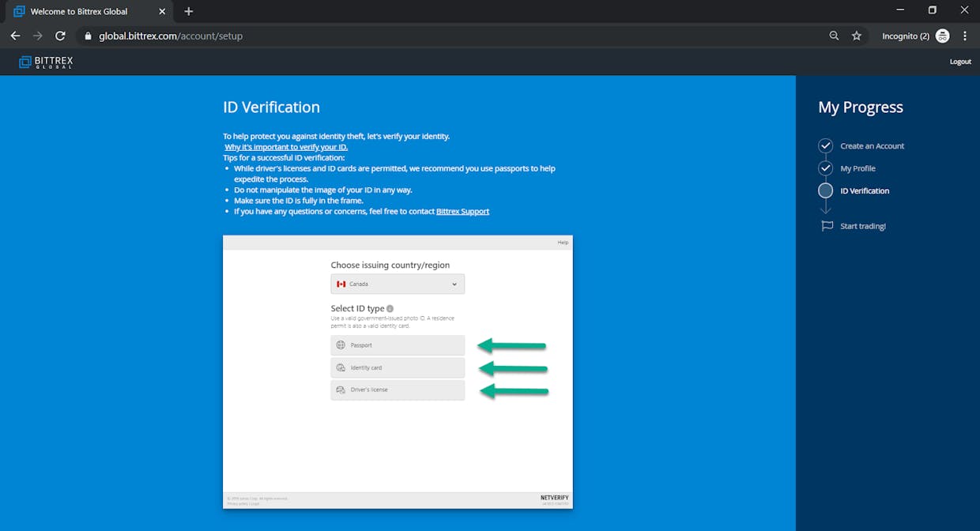Open Chrome three-dot menu
Screen dimensions: 980x531
[965, 36]
